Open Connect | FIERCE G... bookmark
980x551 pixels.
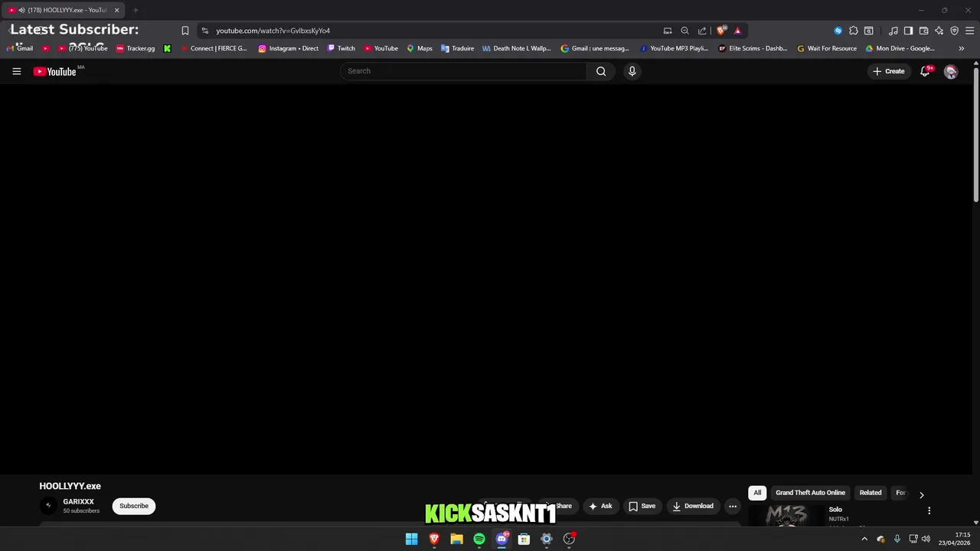[214, 48]
